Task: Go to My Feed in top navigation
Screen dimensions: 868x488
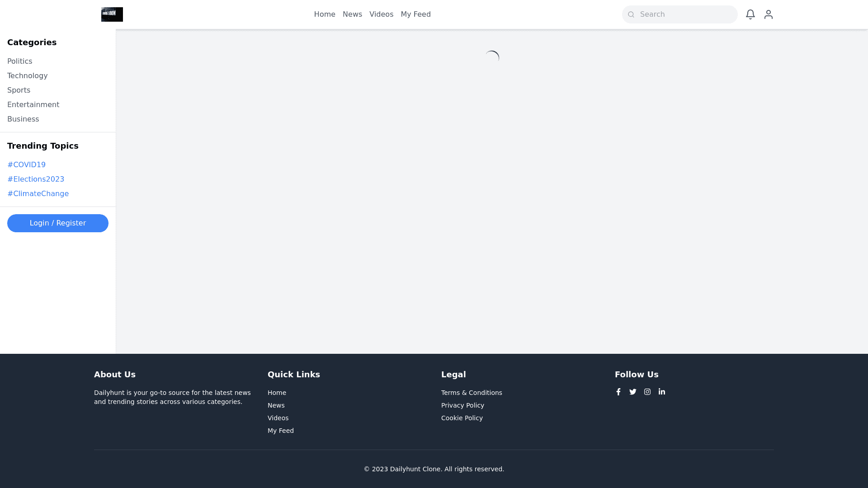Action: pos(415,14)
